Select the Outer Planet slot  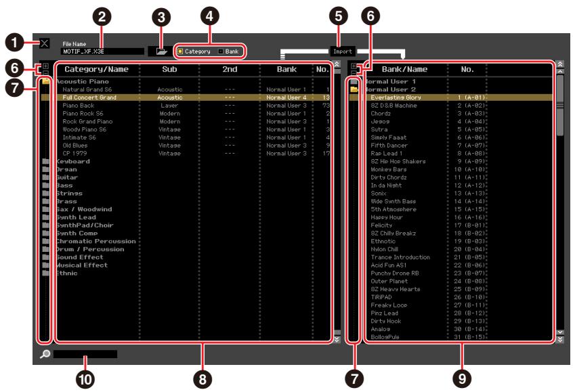[389, 281]
